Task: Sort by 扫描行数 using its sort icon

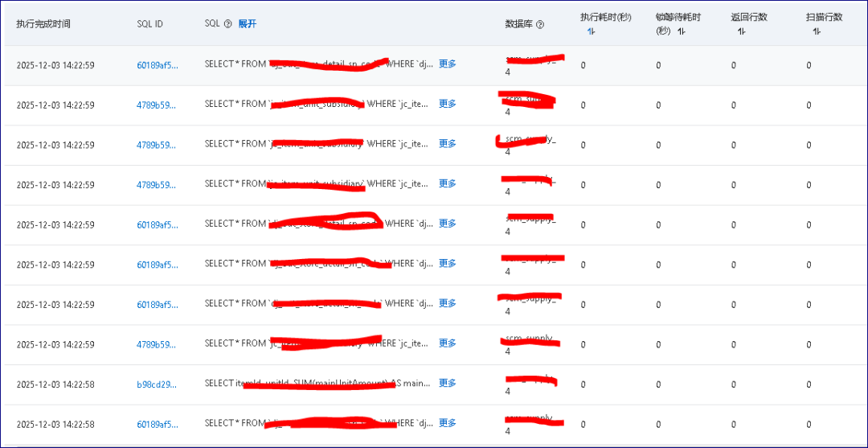Action: pos(817,32)
